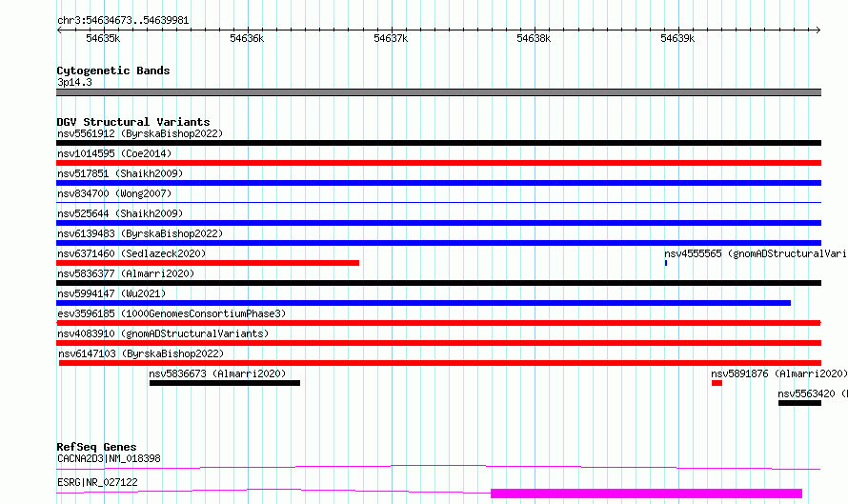Click the magenta CACNA2D3 intron line
The width and height of the screenshot is (848, 504).
coord(438,467)
